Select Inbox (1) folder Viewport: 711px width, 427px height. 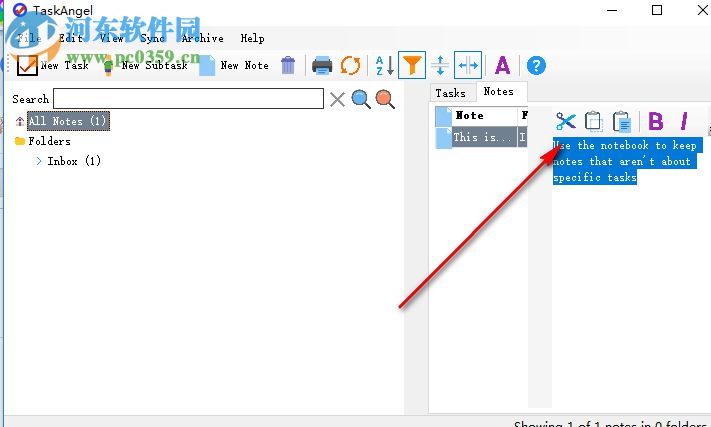pyautogui.click(x=74, y=161)
